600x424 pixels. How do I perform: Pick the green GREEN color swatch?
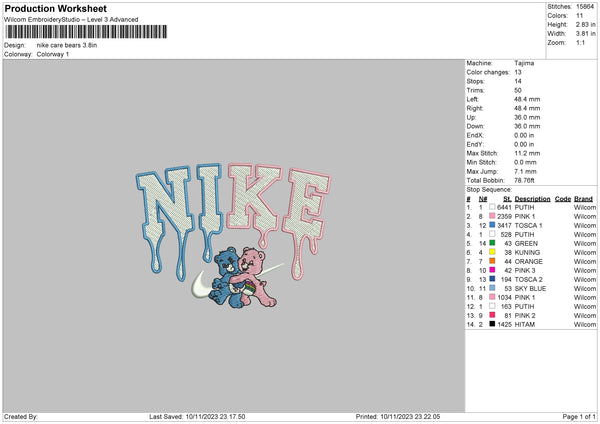click(x=492, y=243)
